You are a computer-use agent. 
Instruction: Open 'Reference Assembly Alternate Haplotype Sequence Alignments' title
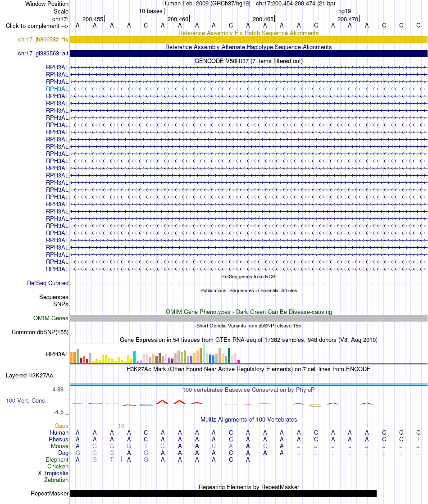click(249, 47)
